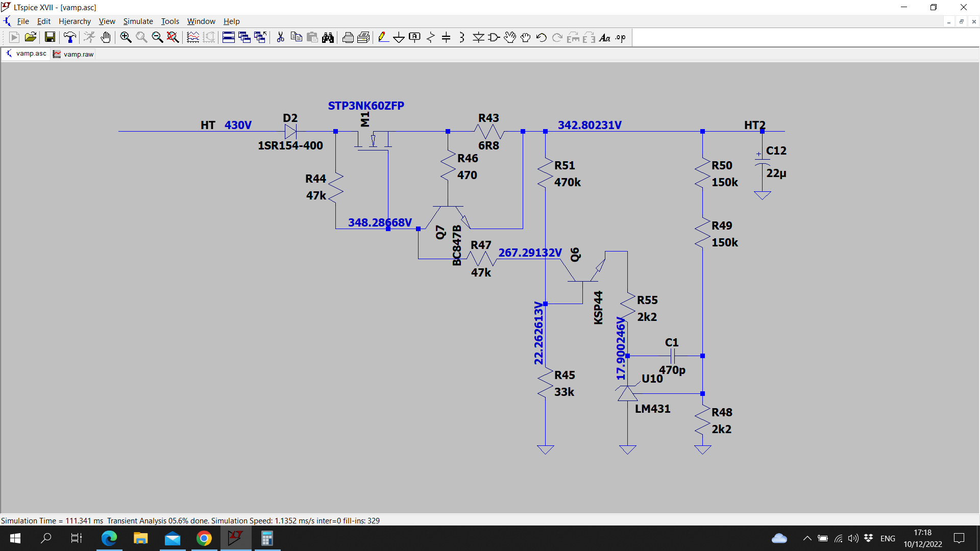Select the Draw Wire pencil tool
This screenshot has height=551, width=980.
[x=383, y=37]
